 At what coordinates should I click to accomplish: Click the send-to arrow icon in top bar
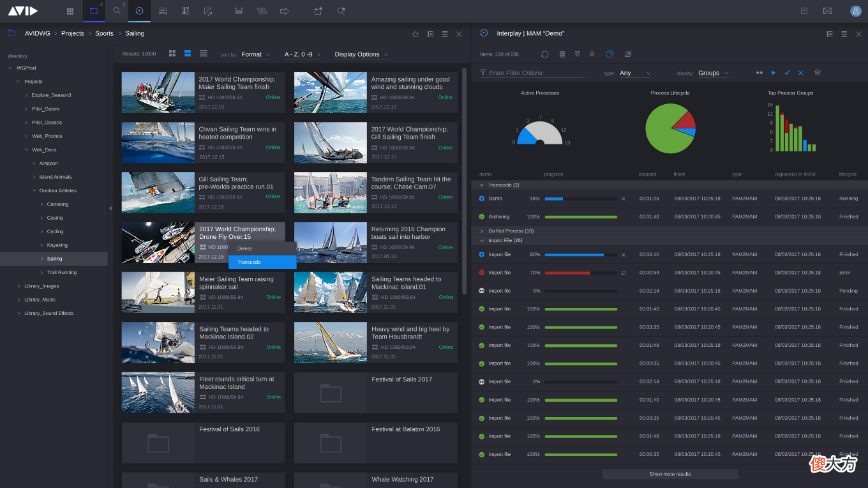[x=285, y=11]
